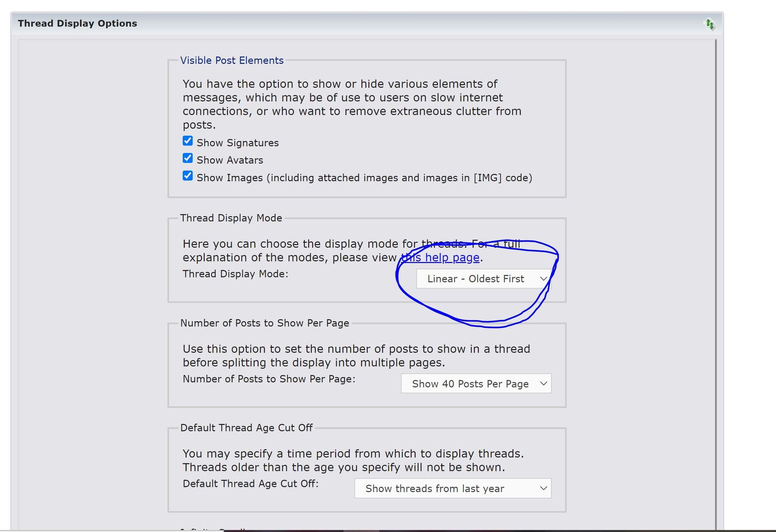Open the "this help page" link
This screenshot has width=776, height=532.
point(440,257)
